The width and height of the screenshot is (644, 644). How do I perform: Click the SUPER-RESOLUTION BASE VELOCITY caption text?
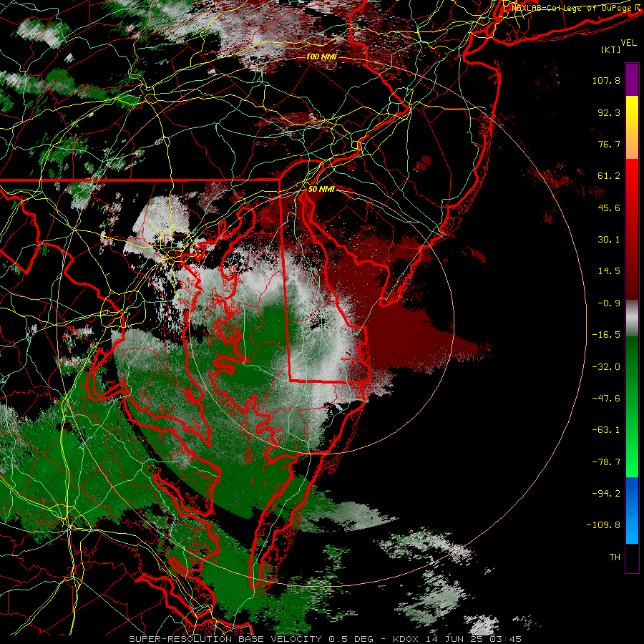[x=225, y=639]
